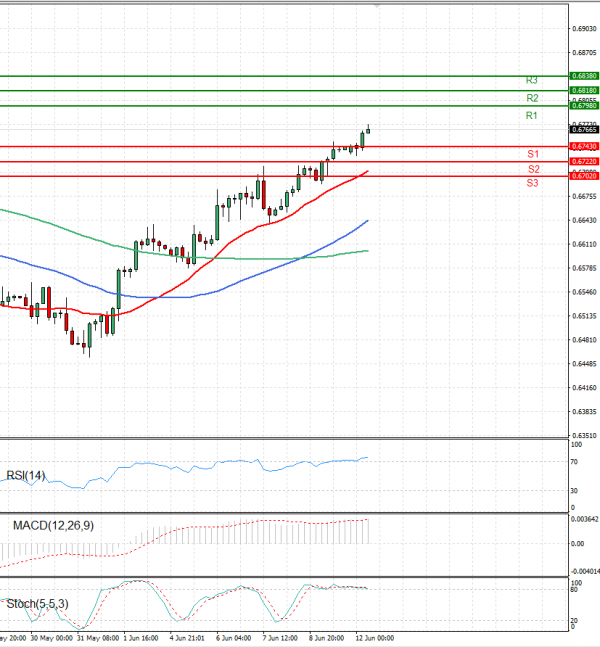Click the RSI scale level 30
Viewport: 600px width, 647px height.
coord(574,491)
